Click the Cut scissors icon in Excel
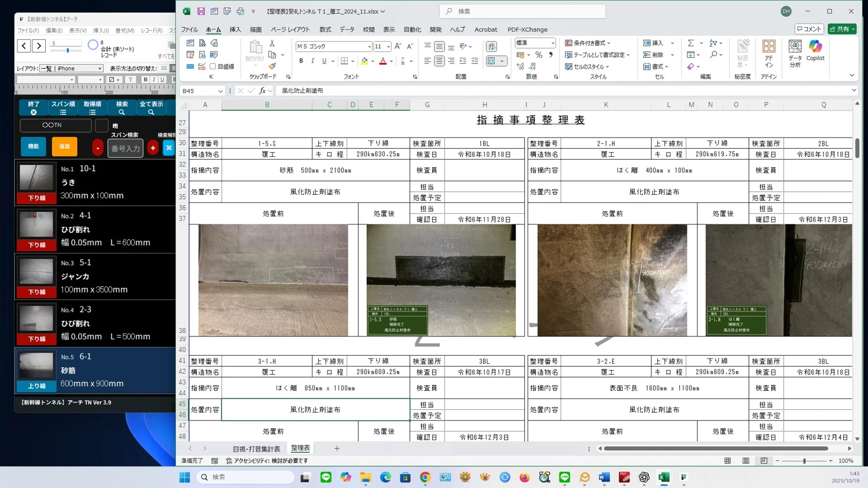868x488 pixels. click(x=272, y=44)
